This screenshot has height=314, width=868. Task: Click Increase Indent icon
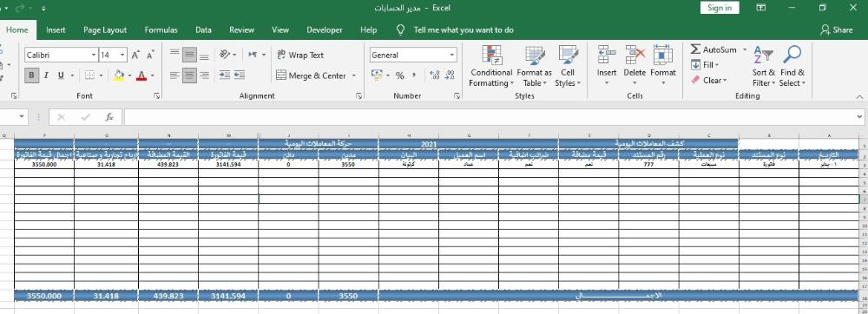[x=240, y=75]
